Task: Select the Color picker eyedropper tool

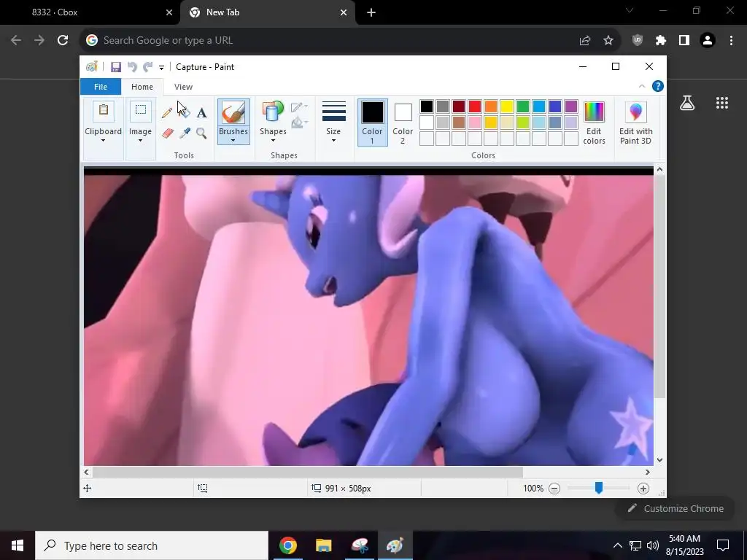Action: tap(185, 133)
